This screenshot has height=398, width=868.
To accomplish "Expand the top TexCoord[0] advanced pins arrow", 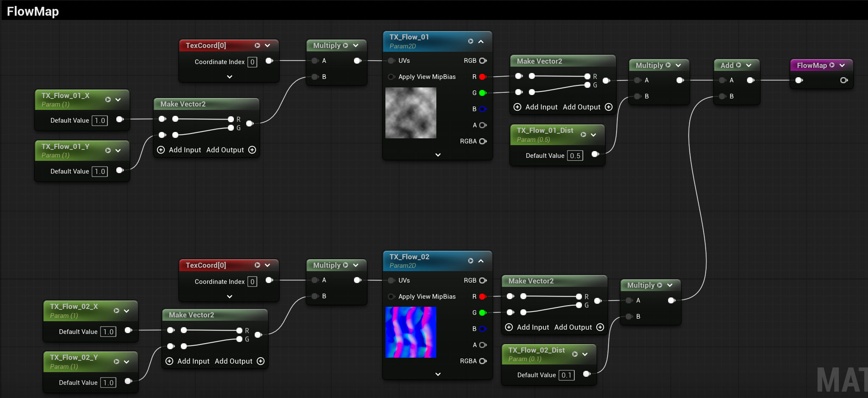I will click(x=230, y=77).
